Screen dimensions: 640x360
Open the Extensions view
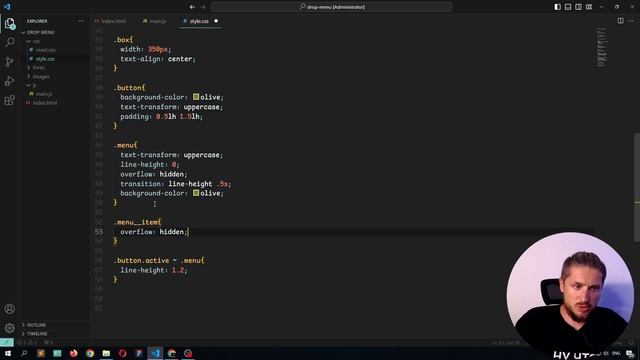[x=10, y=100]
